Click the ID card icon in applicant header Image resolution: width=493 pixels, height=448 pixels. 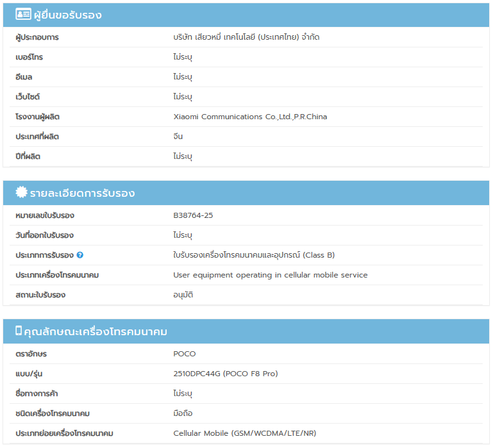[23, 14]
